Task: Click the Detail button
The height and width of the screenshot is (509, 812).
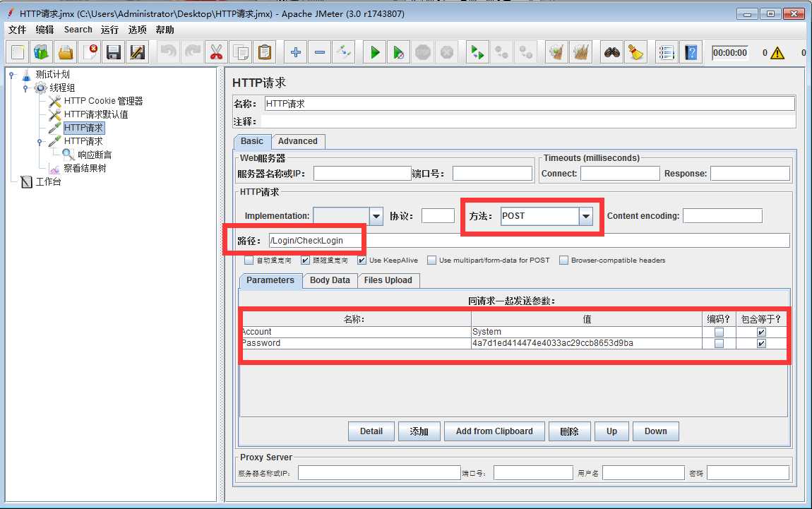Action: pyautogui.click(x=371, y=431)
